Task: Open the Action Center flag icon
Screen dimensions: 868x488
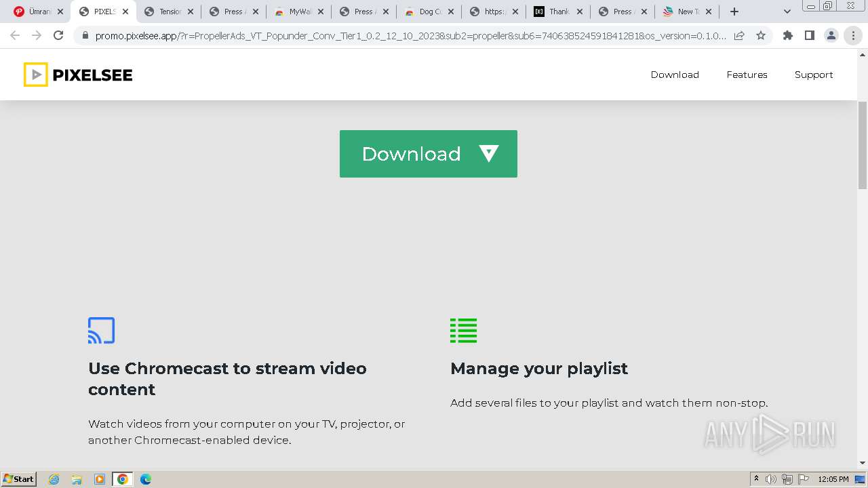Action: click(804, 479)
